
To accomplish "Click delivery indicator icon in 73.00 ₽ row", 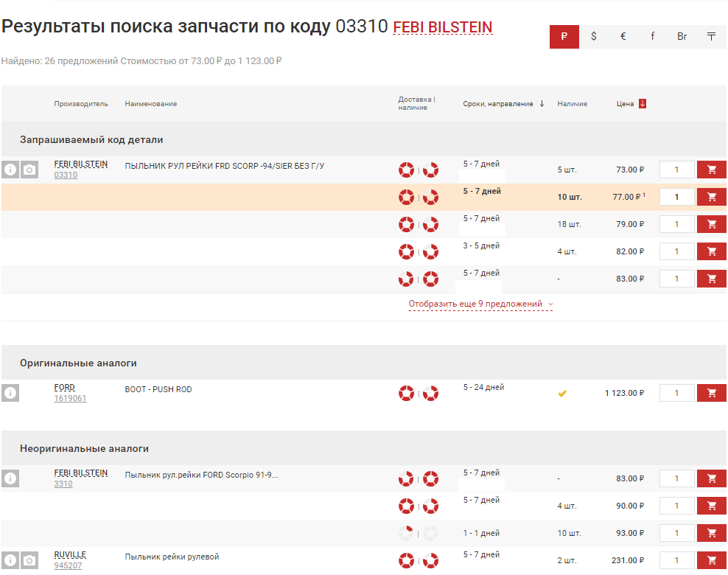I will click(x=406, y=170).
